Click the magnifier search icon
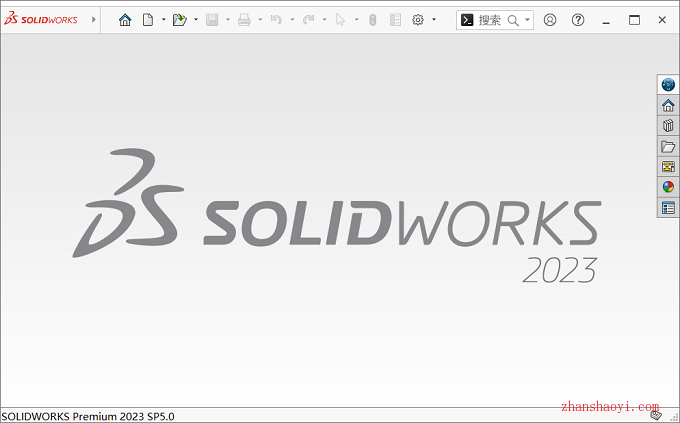This screenshot has height=423, width=680. 513,20
